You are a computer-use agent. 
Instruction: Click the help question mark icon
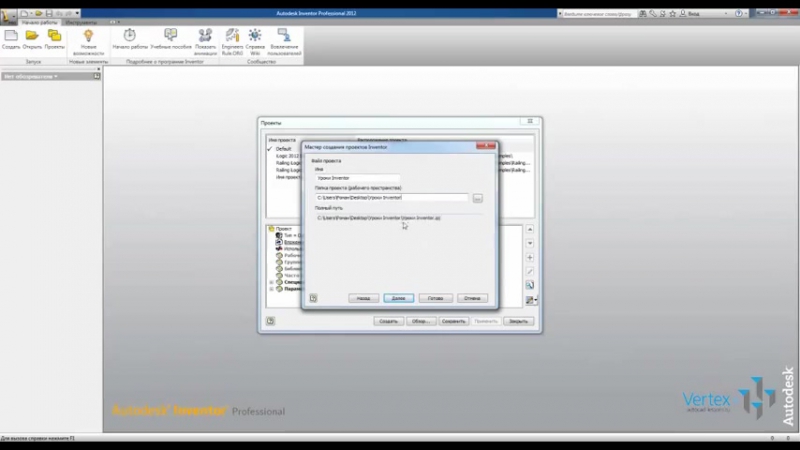[x=738, y=14]
